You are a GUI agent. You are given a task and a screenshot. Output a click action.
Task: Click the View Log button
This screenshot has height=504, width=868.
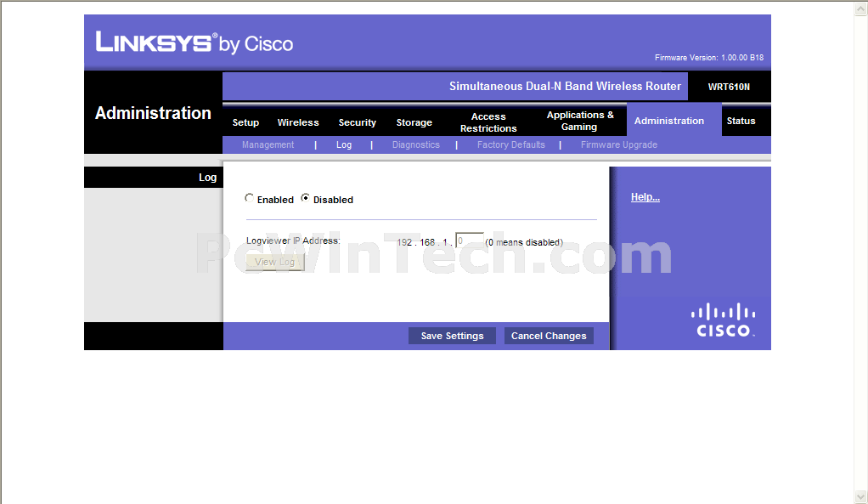[275, 262]
